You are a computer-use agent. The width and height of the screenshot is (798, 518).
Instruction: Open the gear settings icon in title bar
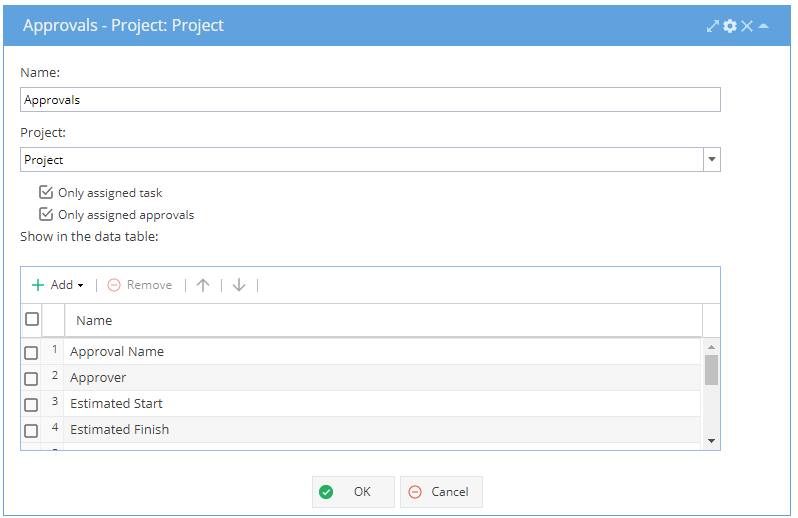pos(730,26)
